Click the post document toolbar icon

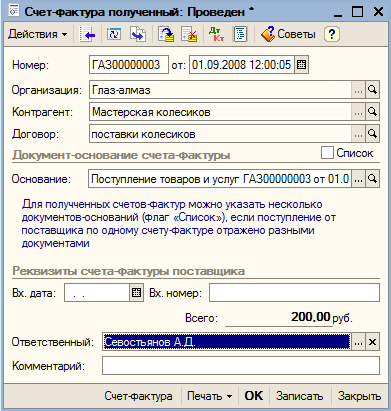(x=166, y=34)
